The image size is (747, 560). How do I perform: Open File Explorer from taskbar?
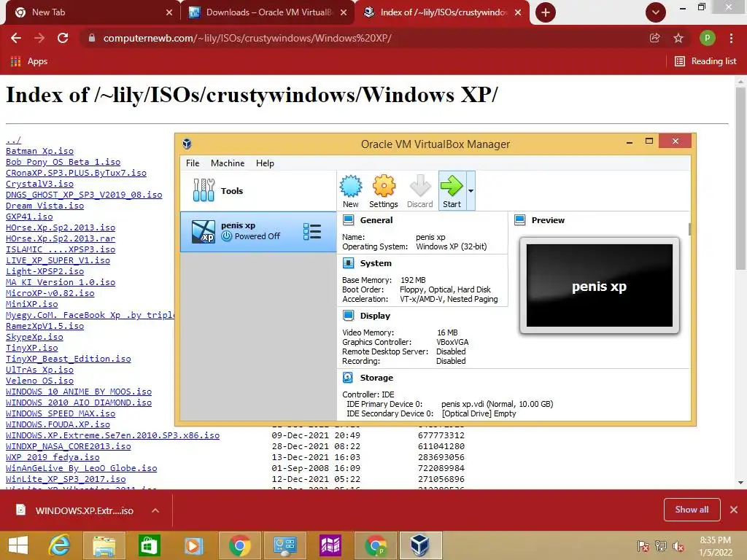coord(104,545)
